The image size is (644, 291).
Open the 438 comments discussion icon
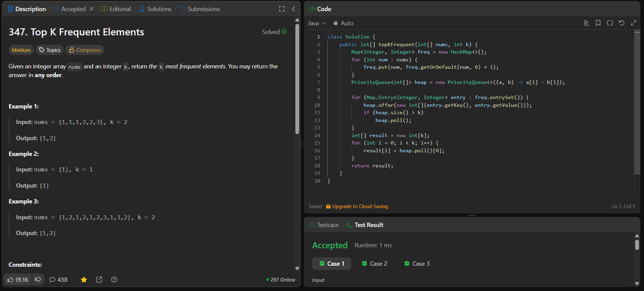[58, 279]
